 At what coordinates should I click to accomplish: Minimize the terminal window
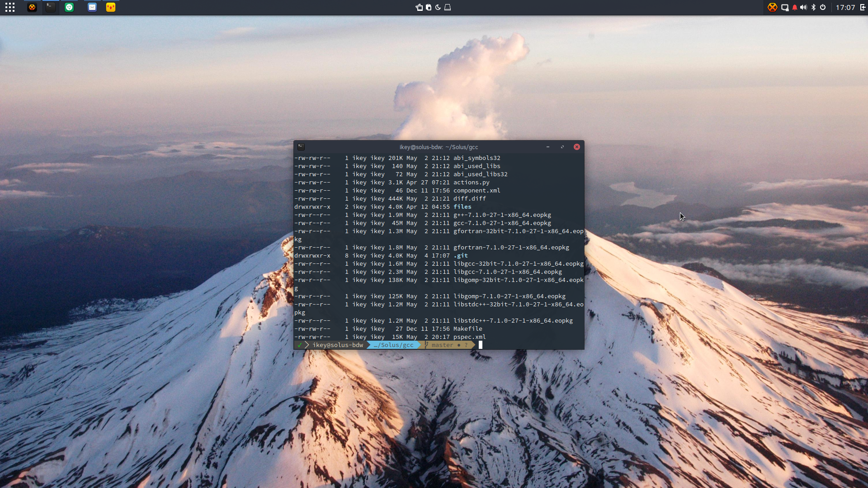click(548, 147)
